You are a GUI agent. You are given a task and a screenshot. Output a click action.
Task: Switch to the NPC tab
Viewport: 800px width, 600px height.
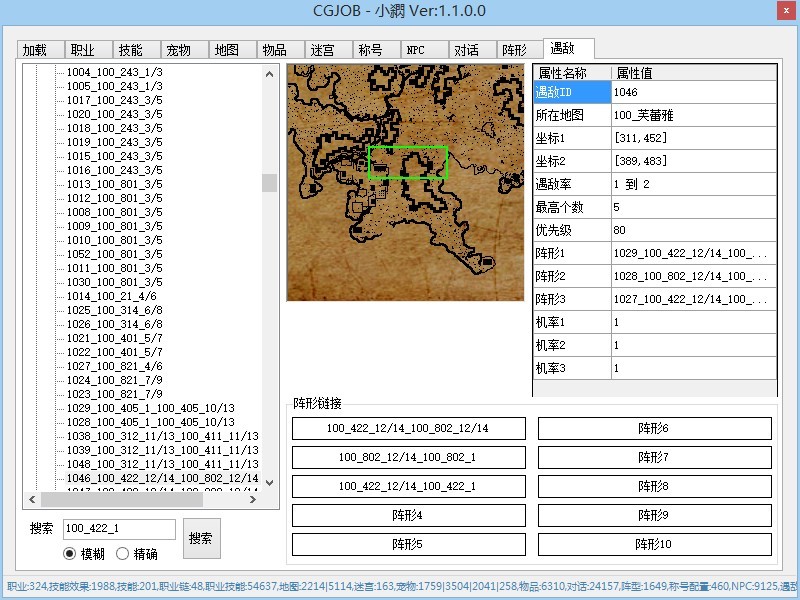coord(416,50)
